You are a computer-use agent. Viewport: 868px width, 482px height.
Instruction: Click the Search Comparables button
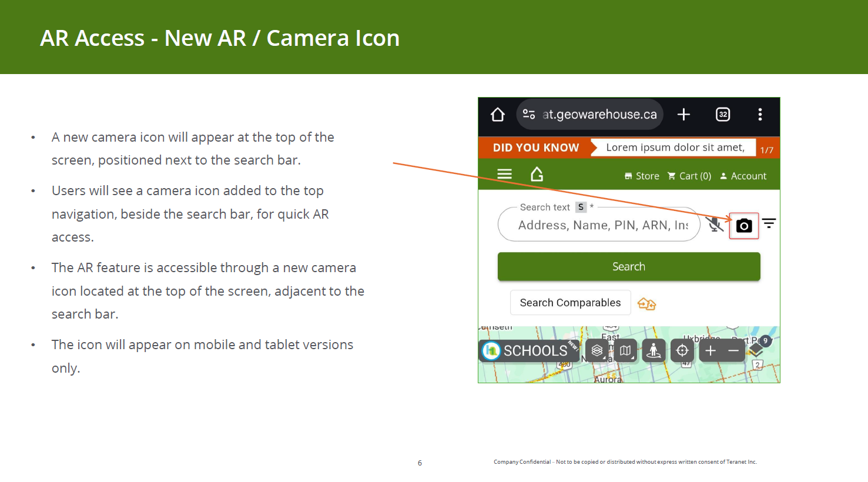[570, 303]
